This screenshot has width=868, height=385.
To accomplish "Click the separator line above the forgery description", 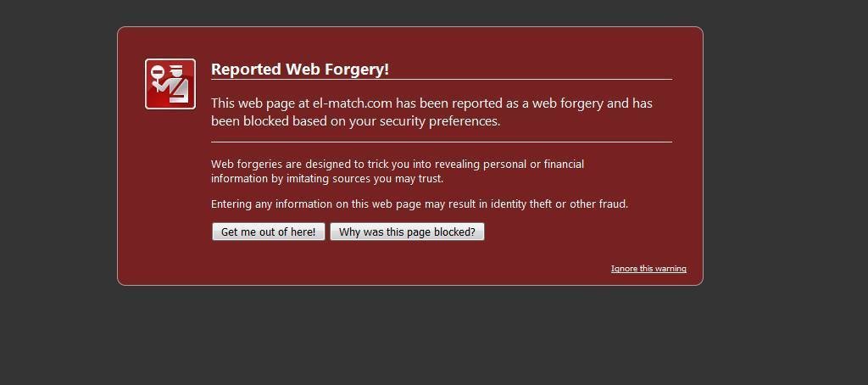I will click(x=441, y=142).
